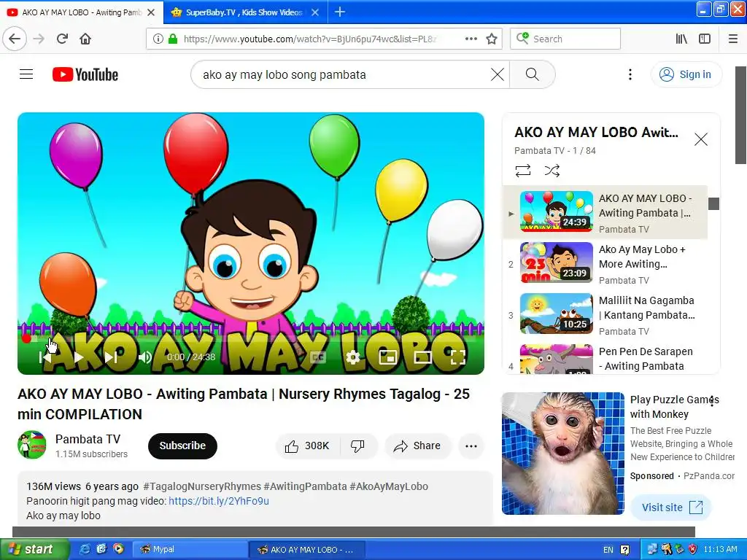The width and height of the screenshot is (747, 560).
Task: Mute the video volume speaker icon
Action: [x=145, y=357]
